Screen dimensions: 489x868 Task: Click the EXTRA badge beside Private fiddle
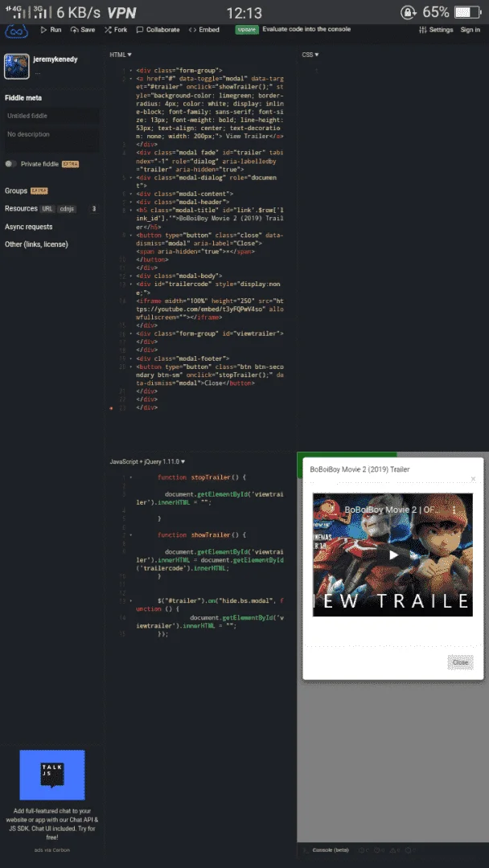[x=70, y=165]
